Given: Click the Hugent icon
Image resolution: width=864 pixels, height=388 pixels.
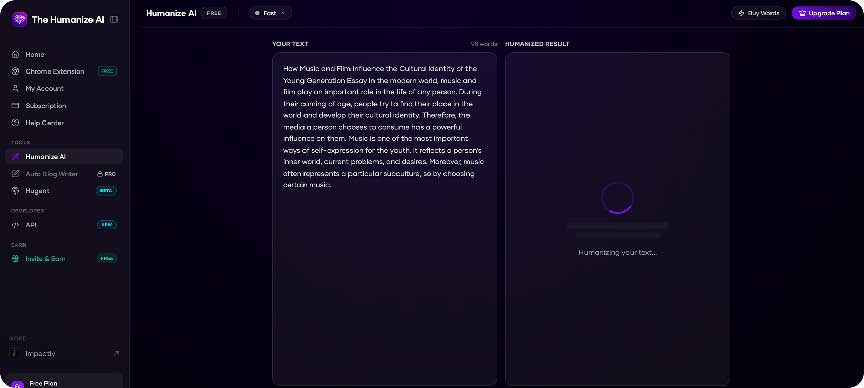Looking at the screenshot, I should 15,191.
